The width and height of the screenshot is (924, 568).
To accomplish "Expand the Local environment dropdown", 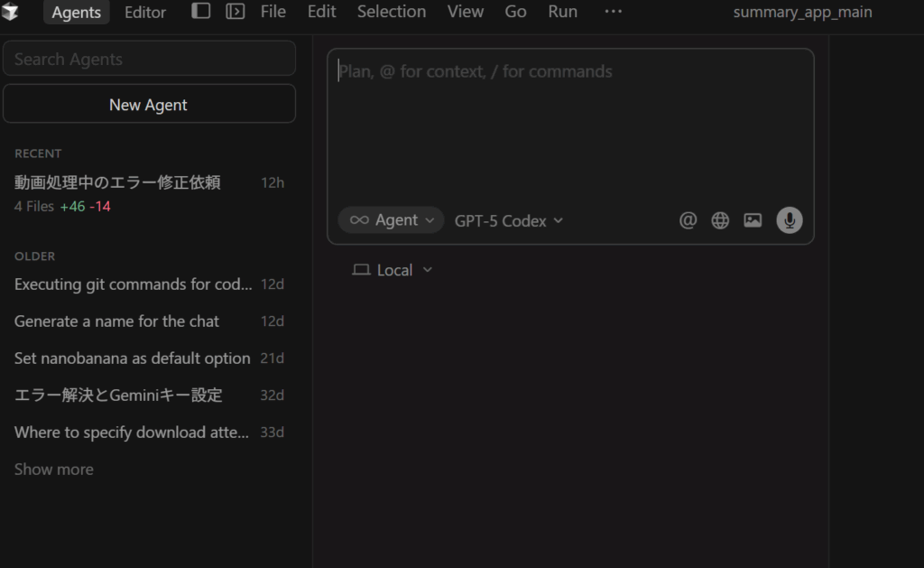I will coord(393,270).
